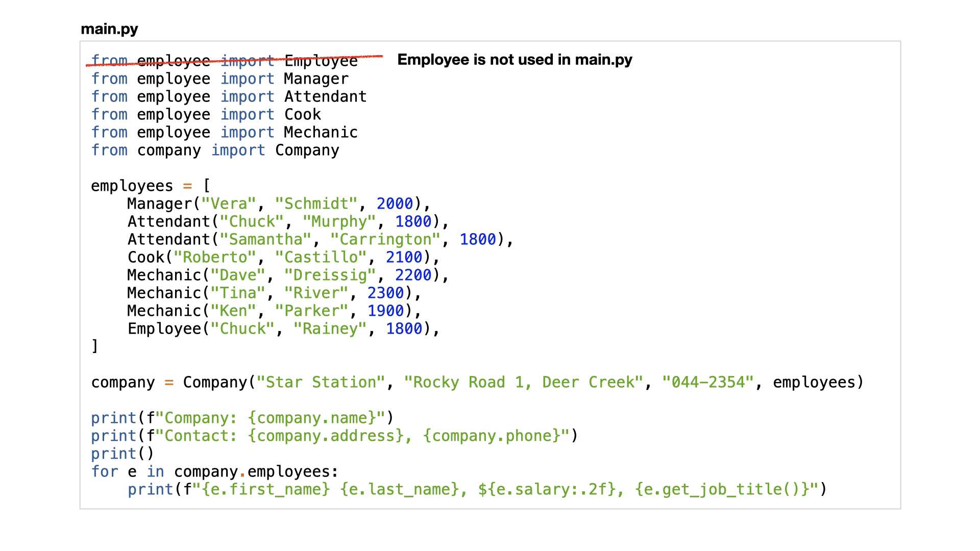
Task: Click the "Rocky Road 1, Deer Creek" string
Action: (x=523, y=382)
